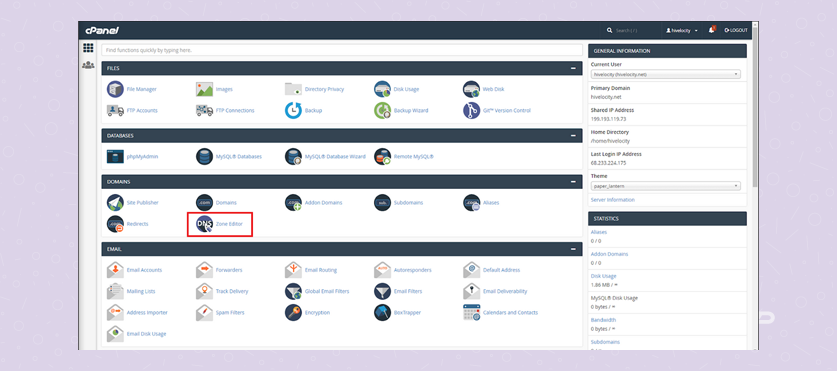Focus the Find functions quickly search field
This screenshot has width=837, height=371.
(342, 50)
